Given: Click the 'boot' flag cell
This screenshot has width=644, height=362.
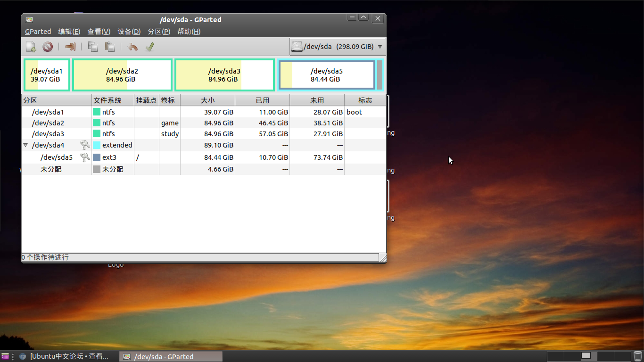Looking at the screenshot, I should tap(365, 112).
